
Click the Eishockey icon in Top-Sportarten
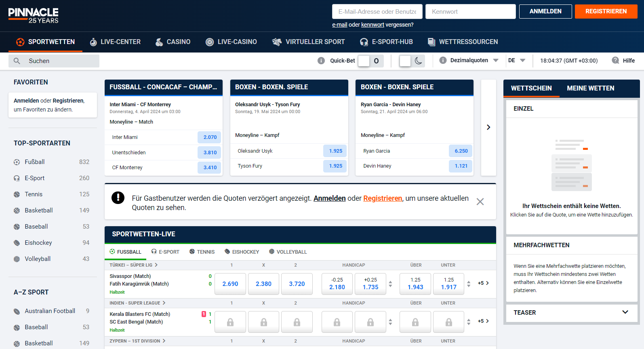click(17, 243)
